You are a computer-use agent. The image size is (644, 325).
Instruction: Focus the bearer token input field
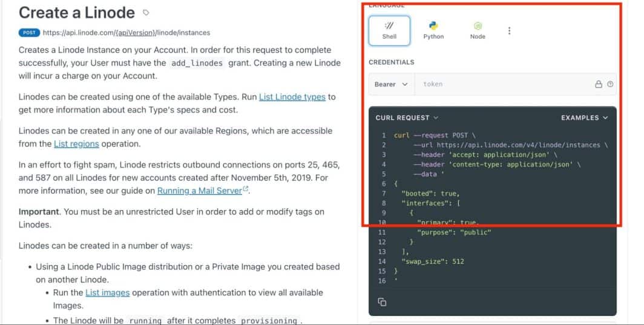(502, 84)
